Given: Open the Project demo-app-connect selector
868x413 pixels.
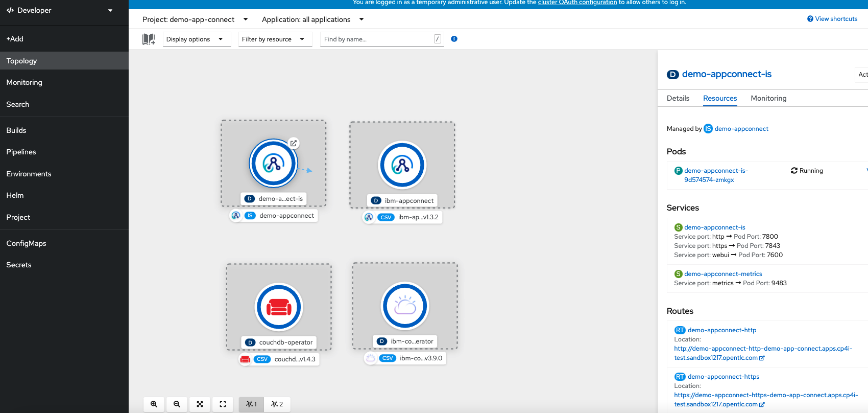Looking at the screenshot, I should click(195, 19).
